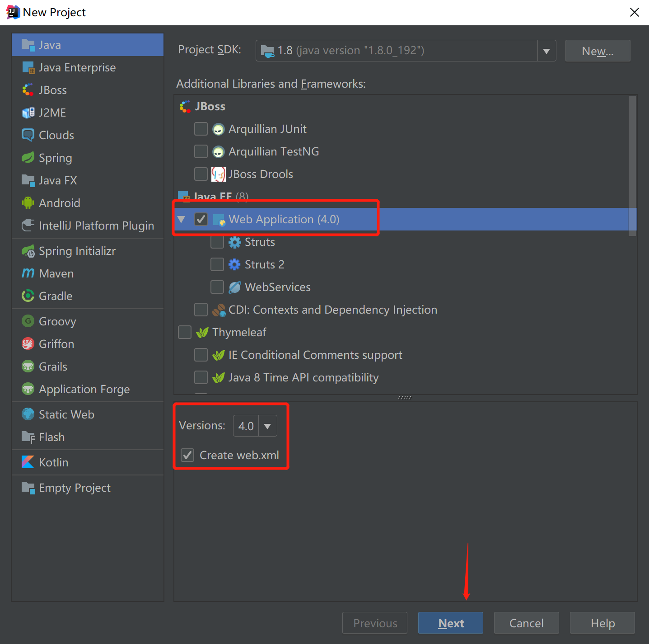Select the J2ME icon
The image size is (649, 644).
tap(28, 113)
